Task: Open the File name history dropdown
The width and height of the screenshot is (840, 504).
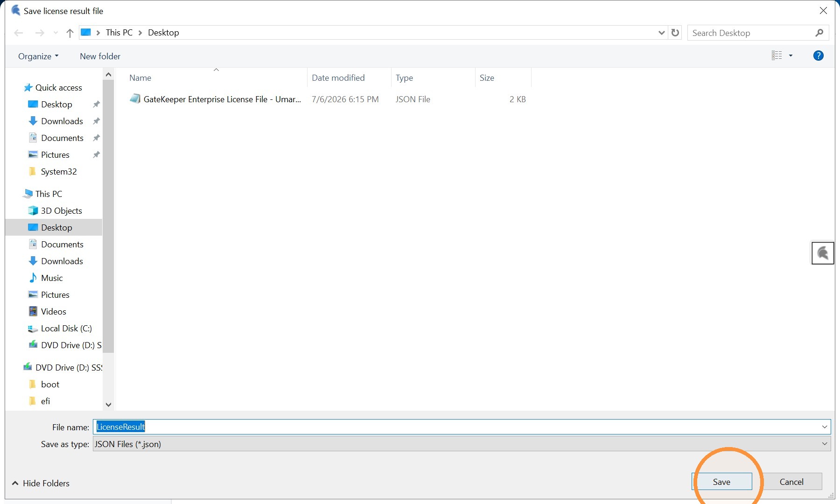Action: pyautogui.click(x=825, y=427)
